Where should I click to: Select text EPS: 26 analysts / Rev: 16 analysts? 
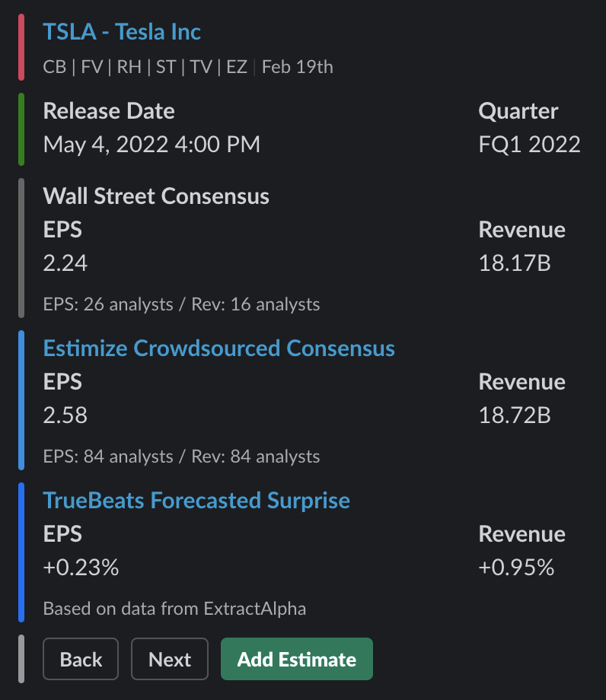[x=181, y=304]
